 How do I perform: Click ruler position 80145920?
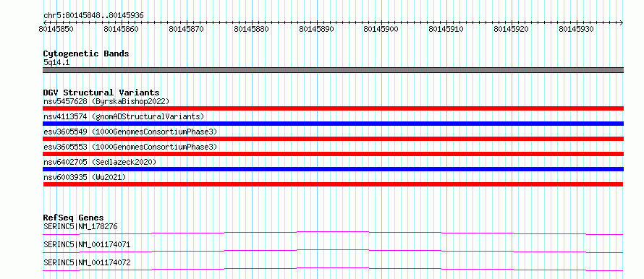[x=512, y=29]
